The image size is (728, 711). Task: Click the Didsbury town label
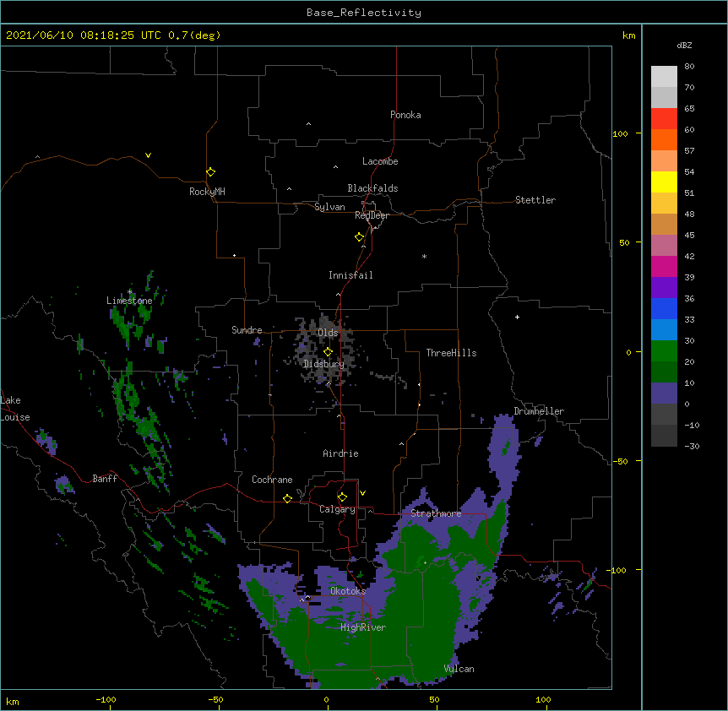pos(324,364)
